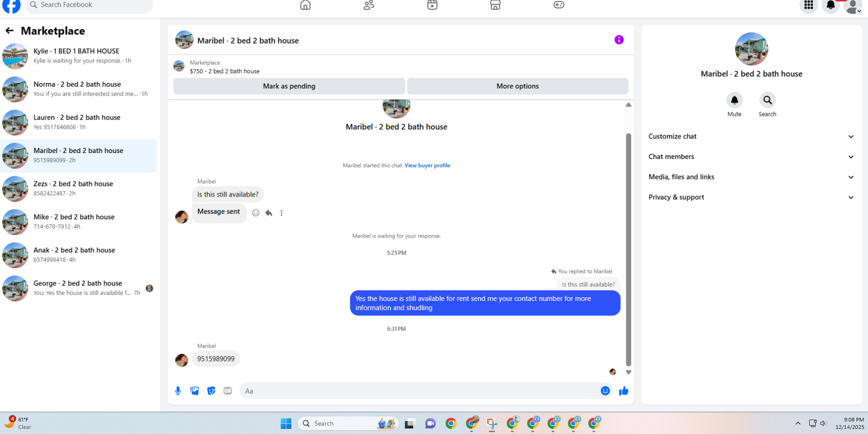
Task: Open the $750 - 2 bed 2 bath house listing
Action: [225, 71]
